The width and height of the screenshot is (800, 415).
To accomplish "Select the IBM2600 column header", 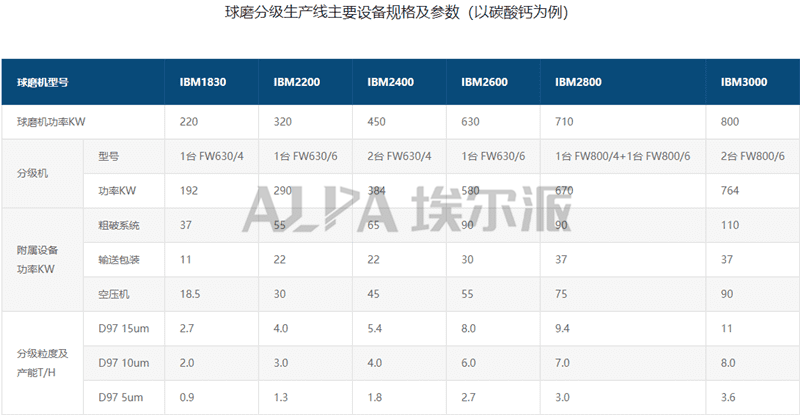I will pyautogui.click(x=484, y=83).
